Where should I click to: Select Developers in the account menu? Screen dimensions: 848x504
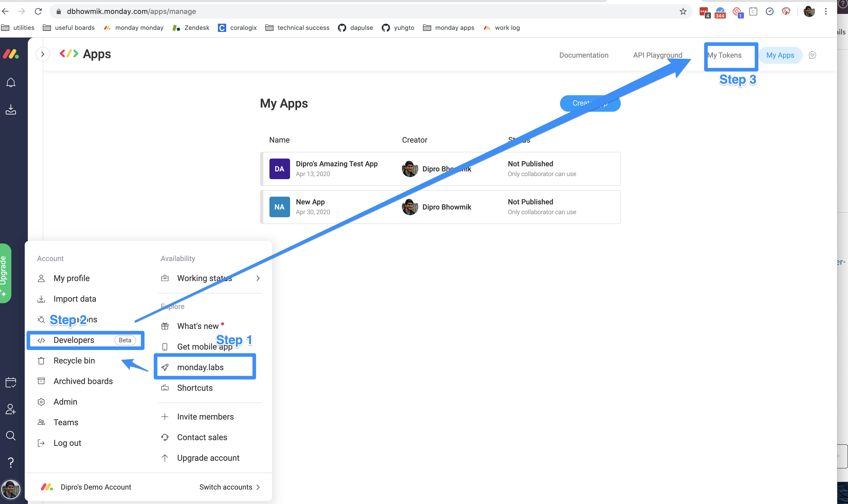(x=74, y=340)
